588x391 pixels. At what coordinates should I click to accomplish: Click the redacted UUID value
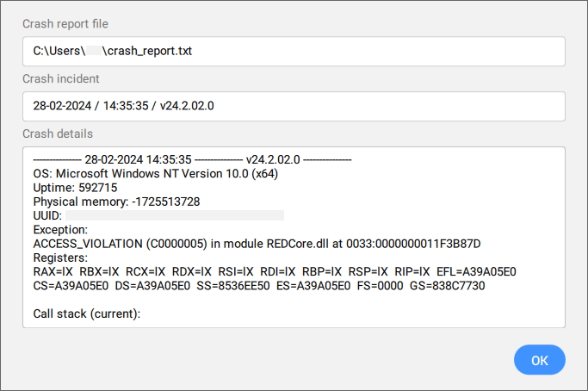tap(175, 215)
